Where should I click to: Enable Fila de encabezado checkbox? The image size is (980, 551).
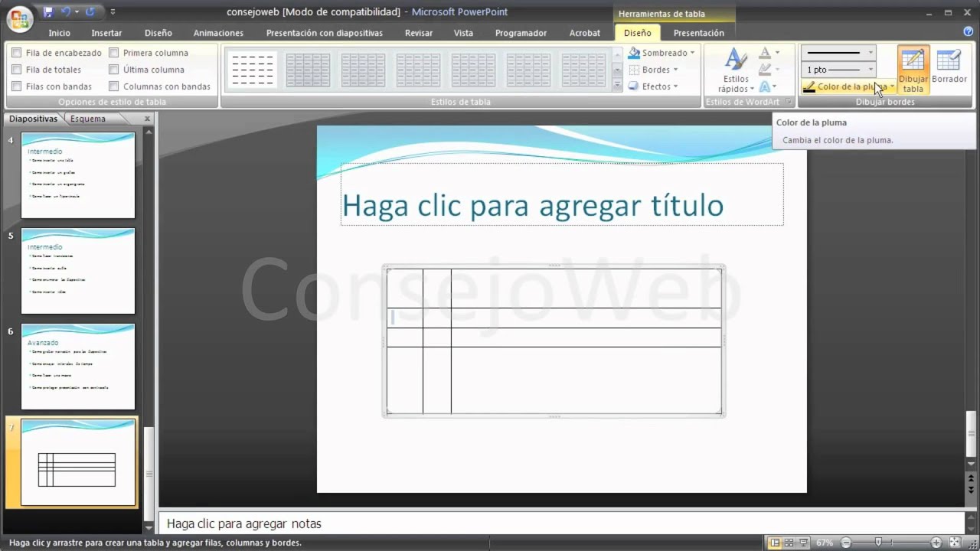click(16, 53)
